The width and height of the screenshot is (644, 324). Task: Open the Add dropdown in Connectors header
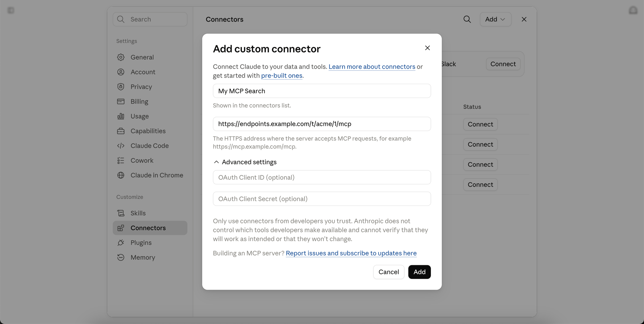(495, 19)
